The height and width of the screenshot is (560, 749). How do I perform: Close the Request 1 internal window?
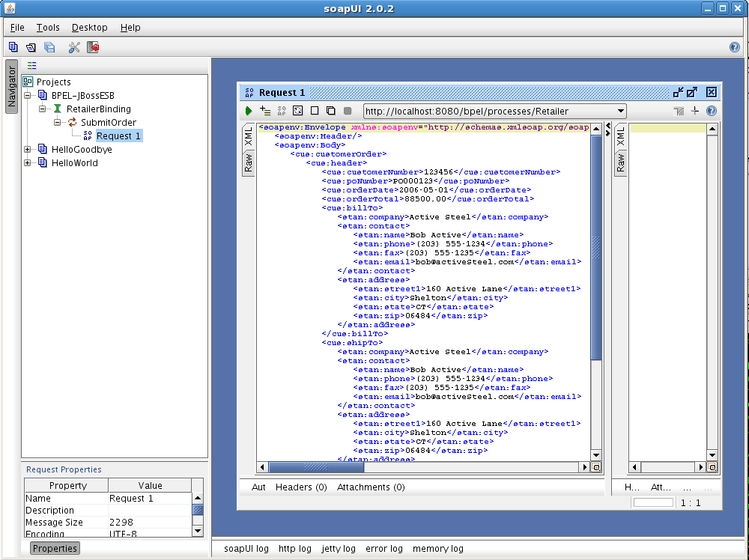coord(712,92)
